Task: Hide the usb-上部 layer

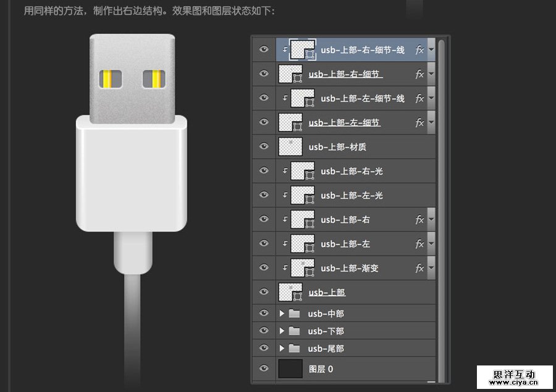Action: [264, 292]
